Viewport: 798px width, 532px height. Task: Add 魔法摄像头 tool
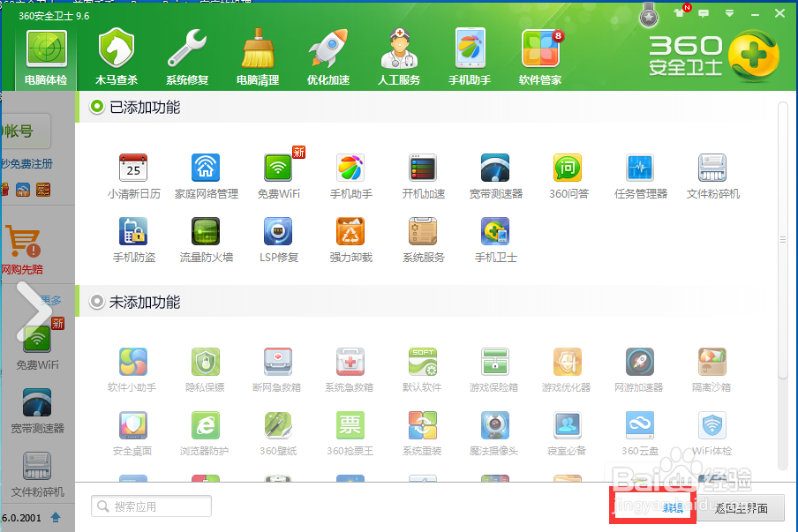pos(494,433)
